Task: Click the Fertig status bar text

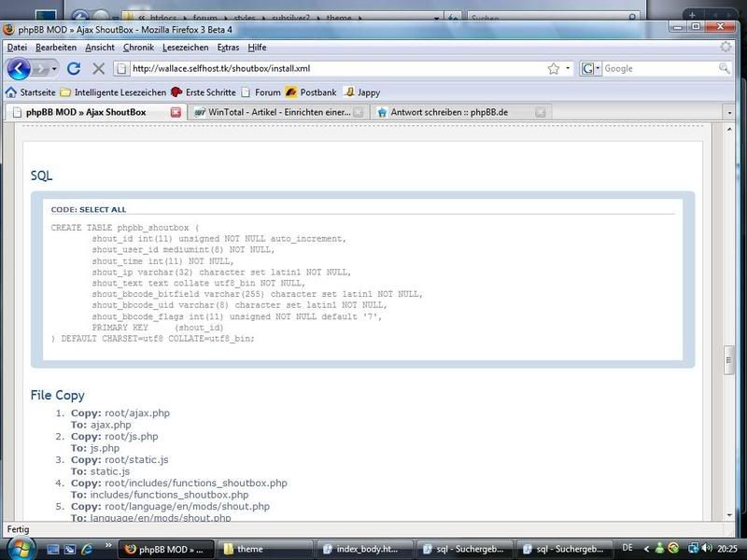Action: (x=18, y=529)
